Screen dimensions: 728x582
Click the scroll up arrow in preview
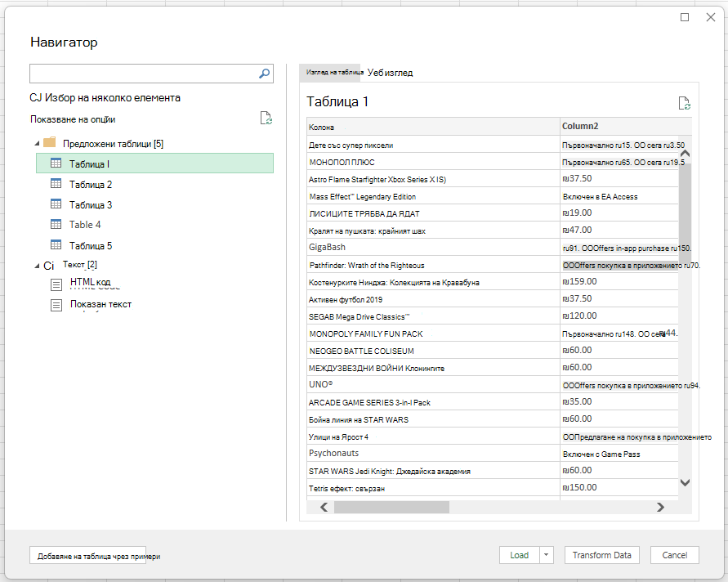pyautogui.click(x=685, y=154)
